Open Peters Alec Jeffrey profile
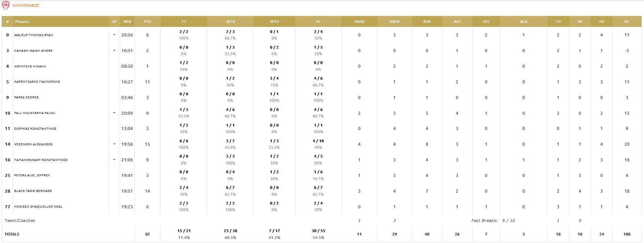The height and width of the screenshot is (243, 644). [x=32, y=175]
